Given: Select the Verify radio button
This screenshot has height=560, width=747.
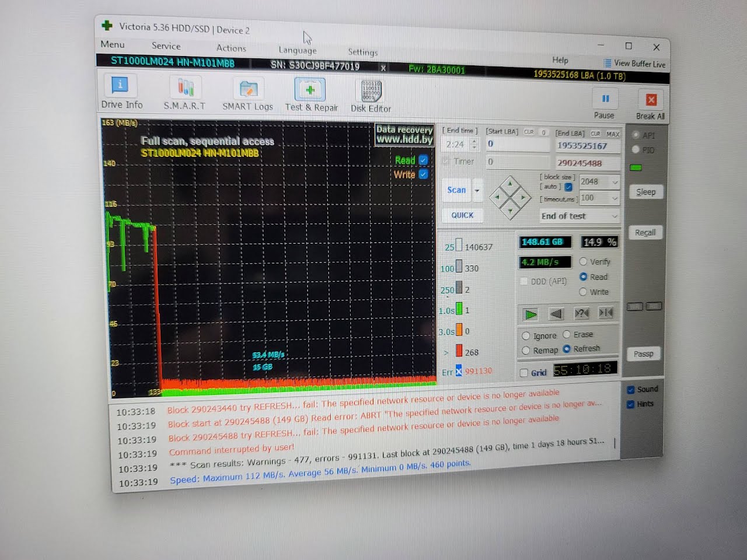Looking at the screenshot, I should [x=583, y=261].
